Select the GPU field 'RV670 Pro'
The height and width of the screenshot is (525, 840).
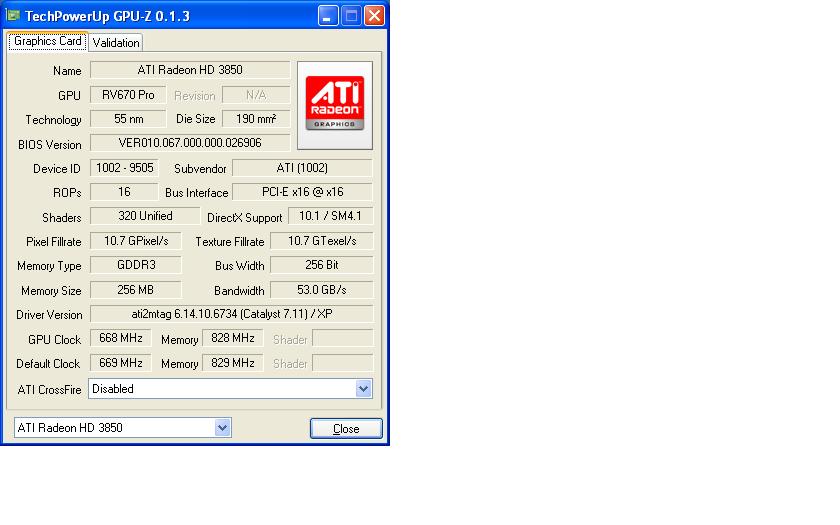[x=128, y=95]
